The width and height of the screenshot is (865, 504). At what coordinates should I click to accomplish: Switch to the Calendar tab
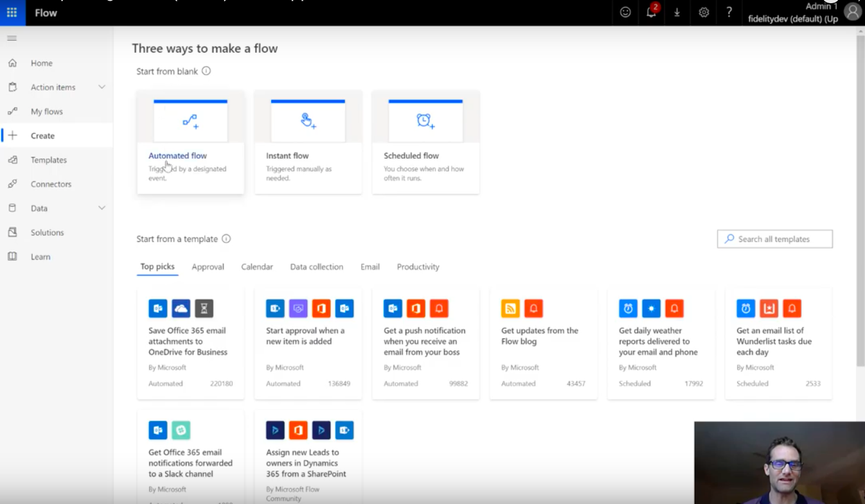[x=257, y=267]
